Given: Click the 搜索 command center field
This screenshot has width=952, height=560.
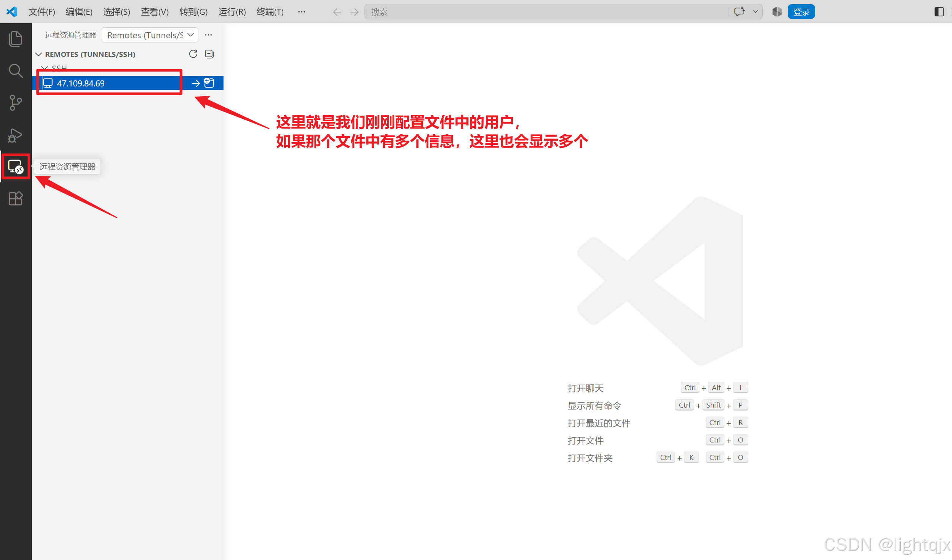Looking at the screenshot, I should [x=547, y=12].
